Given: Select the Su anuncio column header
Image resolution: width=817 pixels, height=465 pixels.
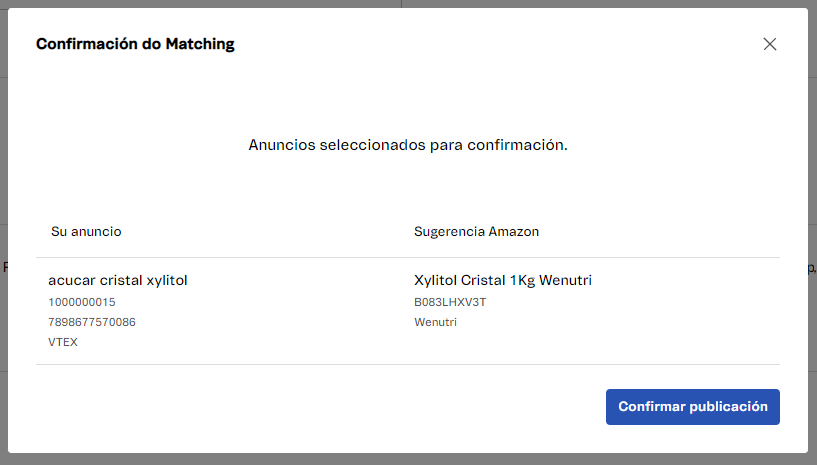Looking at the screenshot, I should point(86,231).
